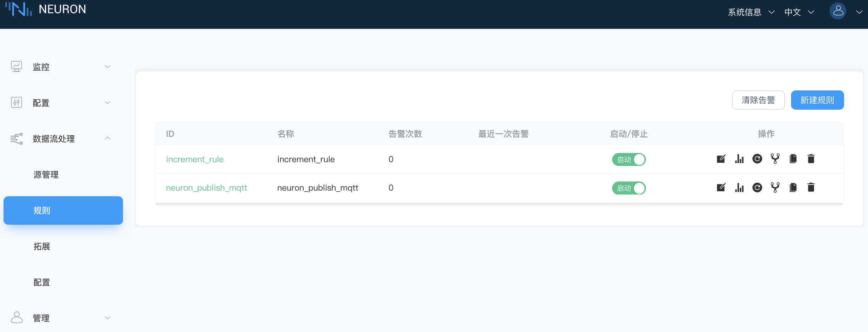Click the 配置 sliders icon in sidebar

coord(17,103)
